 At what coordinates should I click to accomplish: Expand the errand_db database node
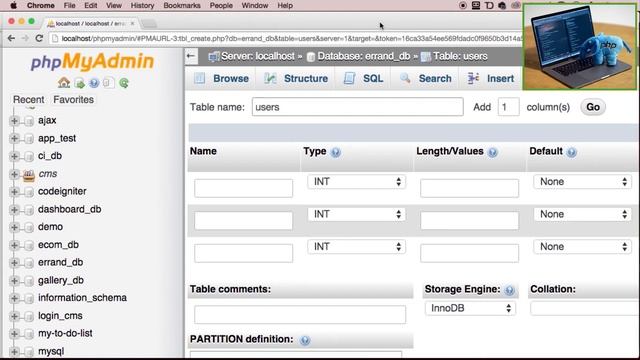(14, 263)
